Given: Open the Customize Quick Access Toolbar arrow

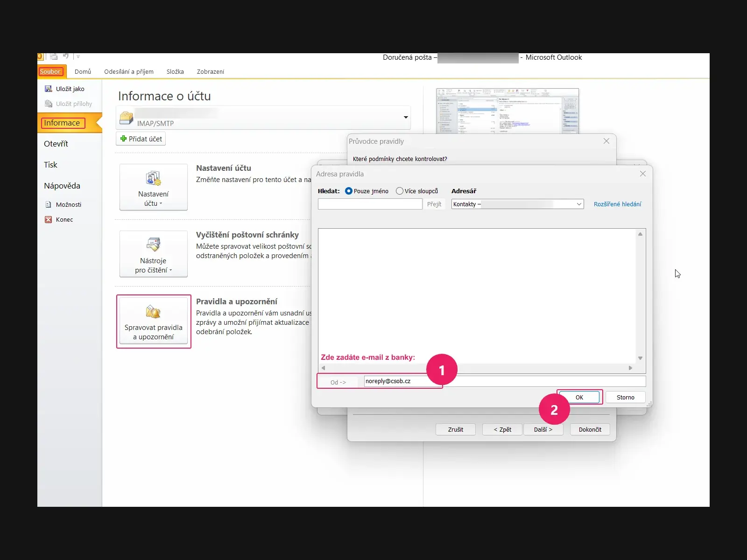Looking at the screenshot, I should (x=78, y=57).
